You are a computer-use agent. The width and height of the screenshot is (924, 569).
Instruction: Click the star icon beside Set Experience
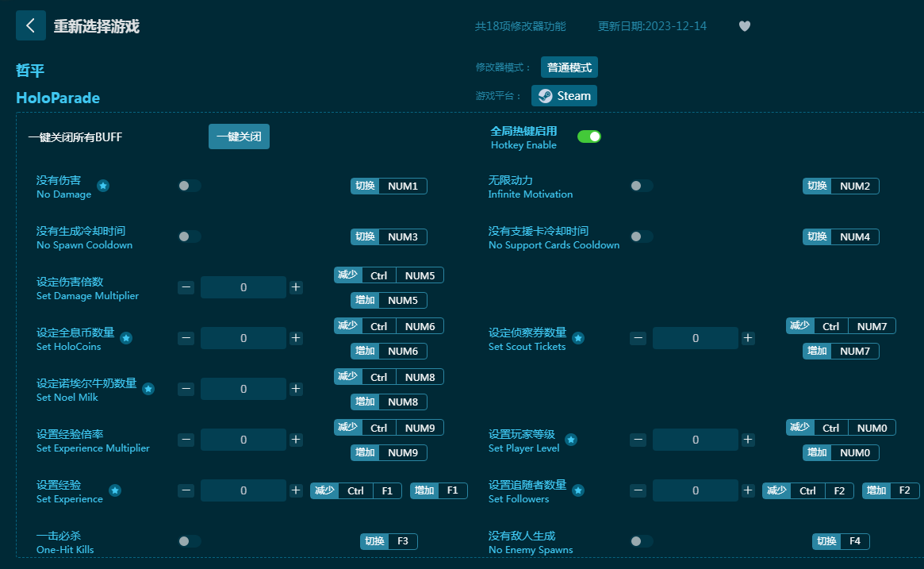click(115, 490)
